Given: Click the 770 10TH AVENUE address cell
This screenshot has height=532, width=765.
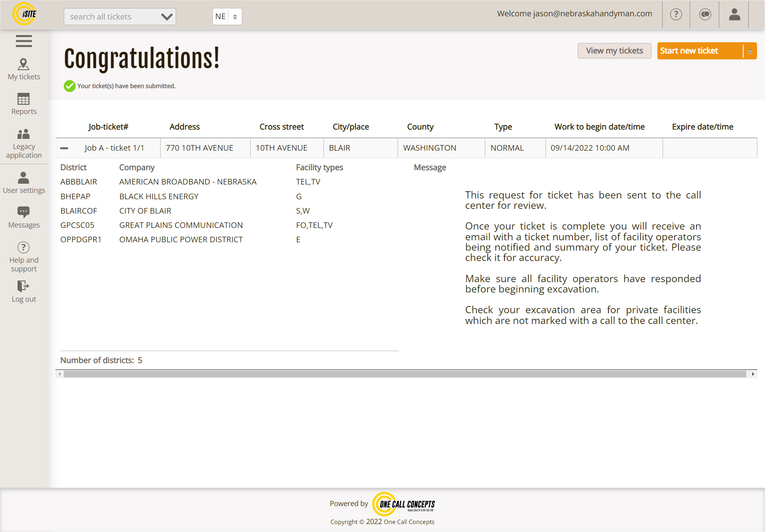Looking at the screenshot, I should (205, 148).
